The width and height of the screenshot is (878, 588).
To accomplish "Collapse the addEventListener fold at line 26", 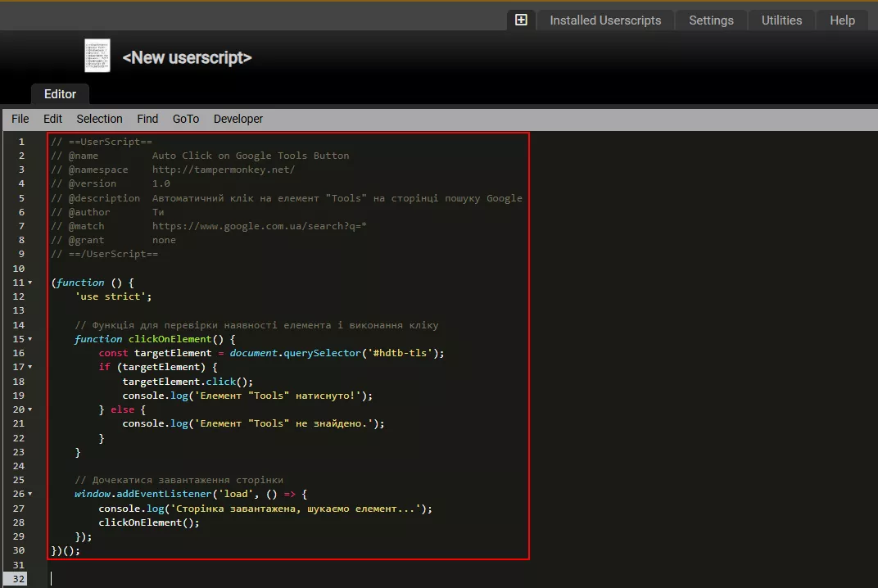I will coord(30,494).
